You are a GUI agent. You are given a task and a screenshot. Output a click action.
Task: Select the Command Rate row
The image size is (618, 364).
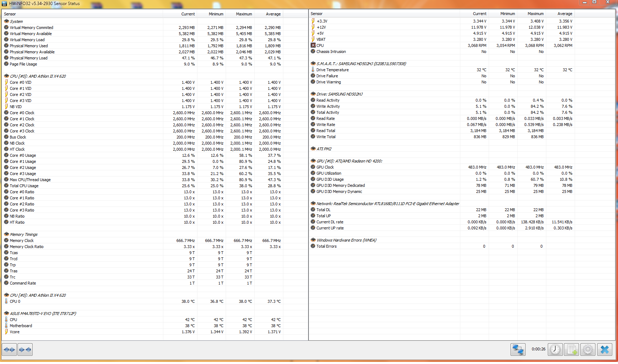[155, 283]
